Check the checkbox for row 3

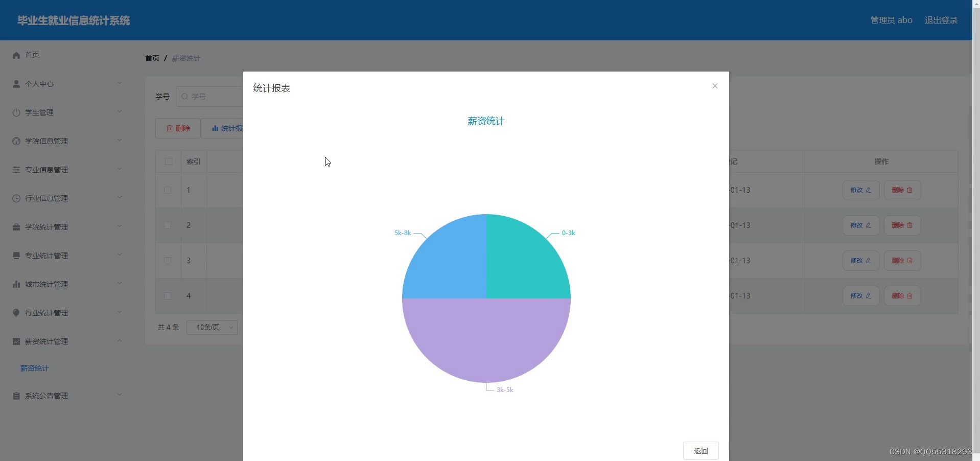(168, 261)
